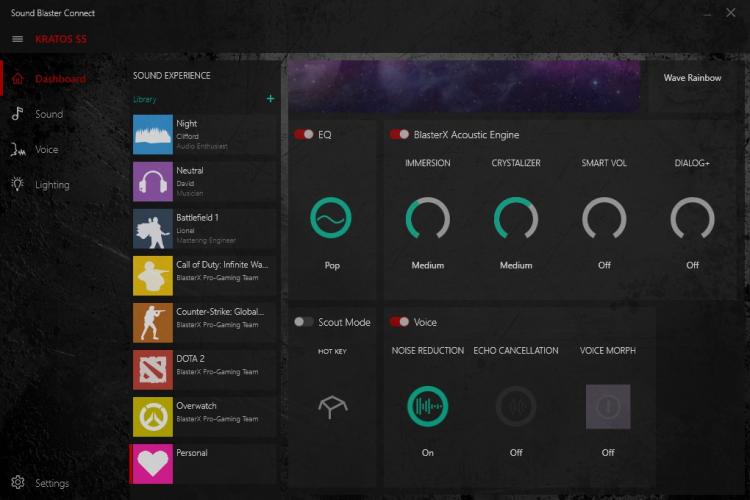Image resolution: width=750 pixels, height=500 pixels.
Task: Turn off the Voice toggle
Action: click(399, 322)
